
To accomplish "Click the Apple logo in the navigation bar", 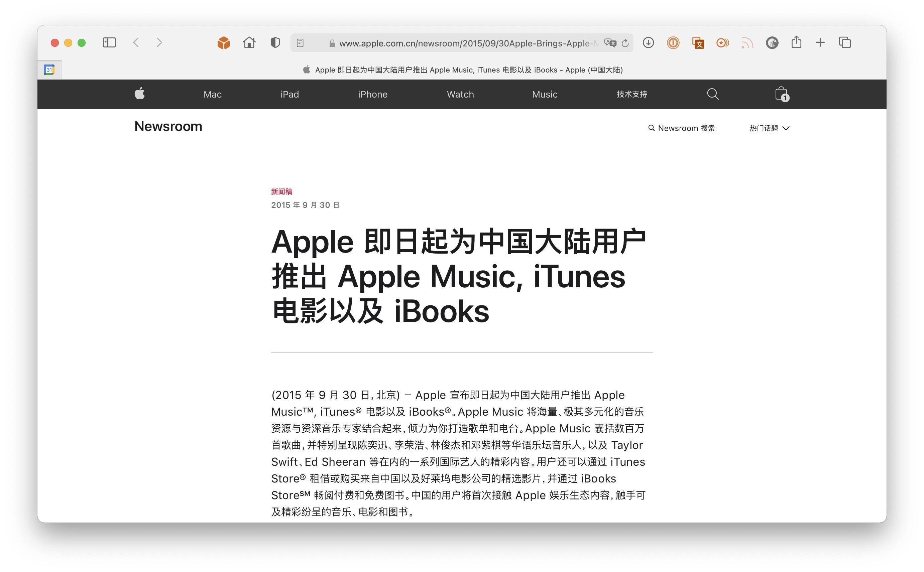I will click(x=139, y=94).
